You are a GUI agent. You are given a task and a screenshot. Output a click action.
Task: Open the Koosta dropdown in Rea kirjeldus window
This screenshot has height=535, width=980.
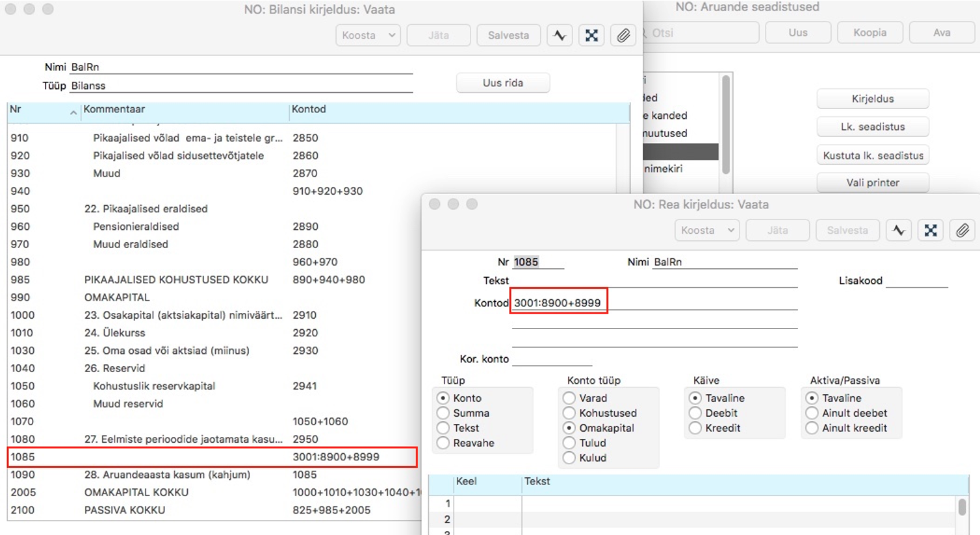click(706, 230)
